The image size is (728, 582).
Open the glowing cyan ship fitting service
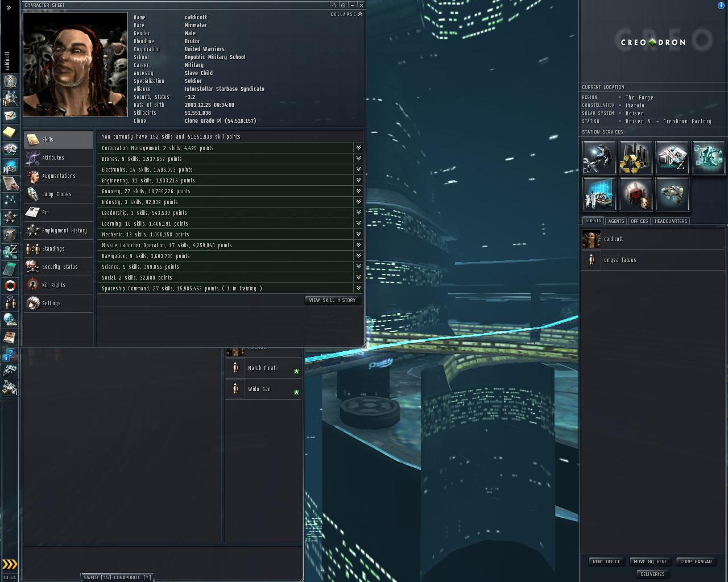(708, 157)
